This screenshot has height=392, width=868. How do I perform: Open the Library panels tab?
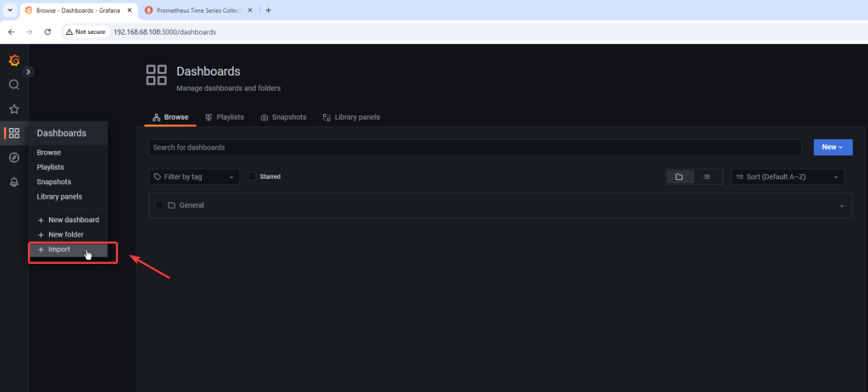point(351,117)
